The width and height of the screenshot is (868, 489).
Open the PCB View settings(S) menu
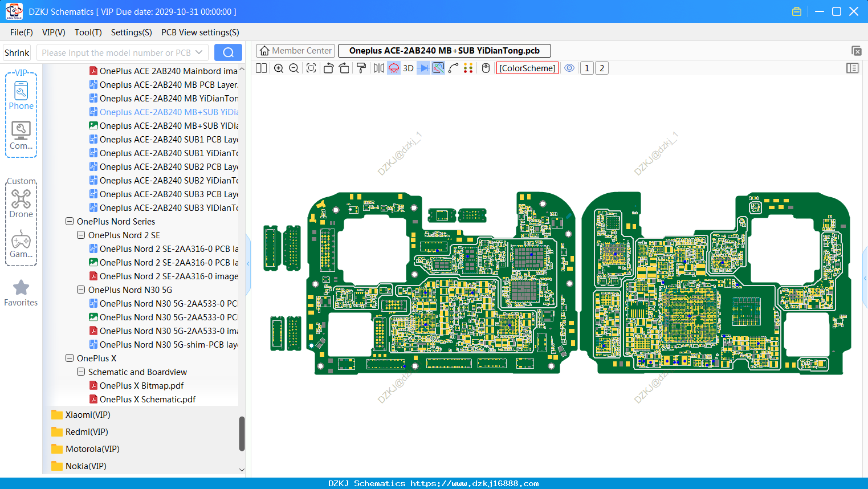[200, 32]
